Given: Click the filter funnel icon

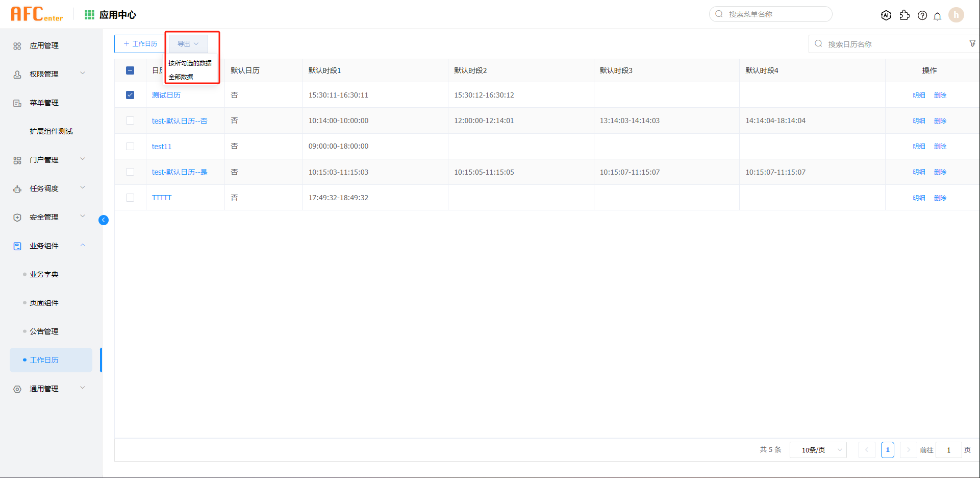Looking at the screenshot, I should [x=972, y=43].
